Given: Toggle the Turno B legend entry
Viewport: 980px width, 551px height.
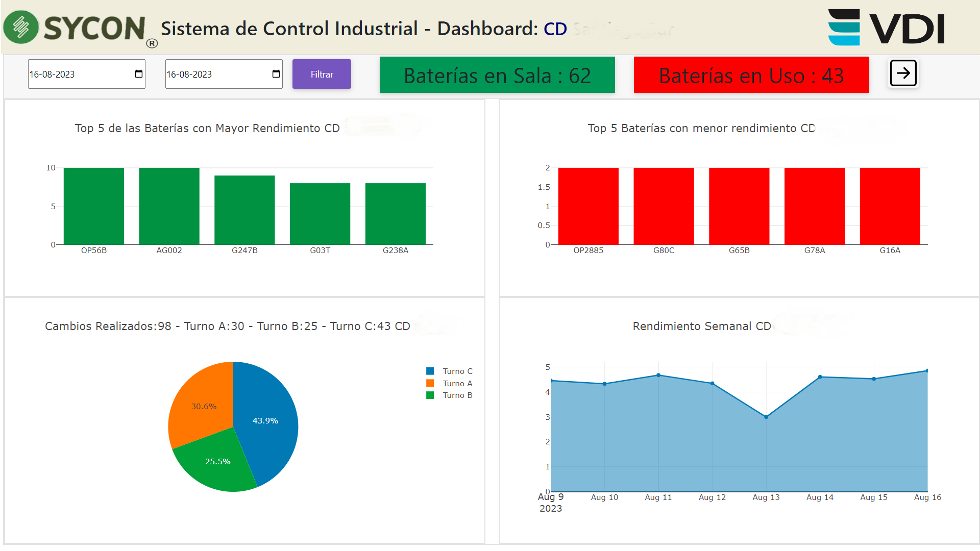Looking at the screenshot, I should tap(457, 395).
